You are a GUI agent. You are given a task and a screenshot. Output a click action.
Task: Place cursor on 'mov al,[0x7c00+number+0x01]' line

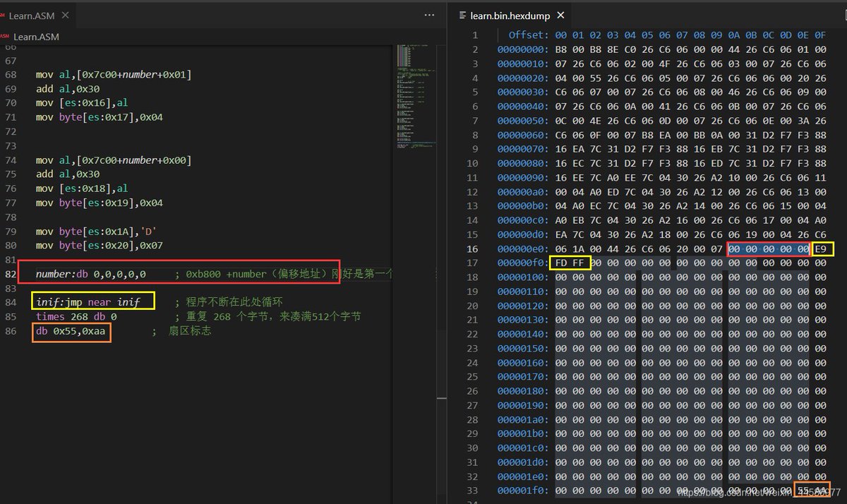114,75
